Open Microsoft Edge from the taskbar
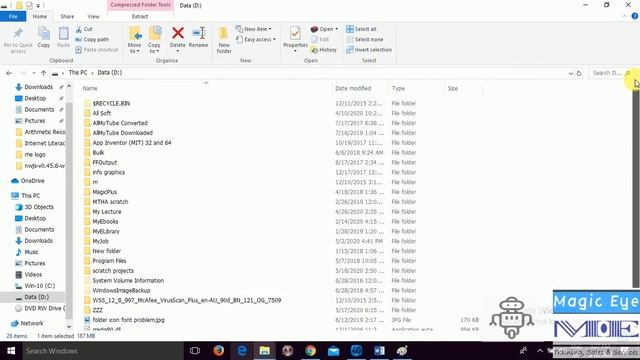 [242, 351]
